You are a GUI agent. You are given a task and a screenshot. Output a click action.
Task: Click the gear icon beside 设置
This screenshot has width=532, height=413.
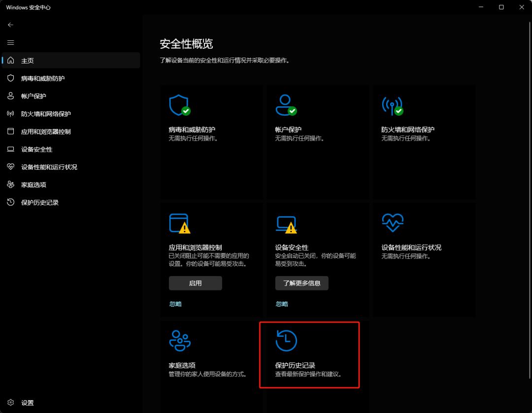point(11,403)
